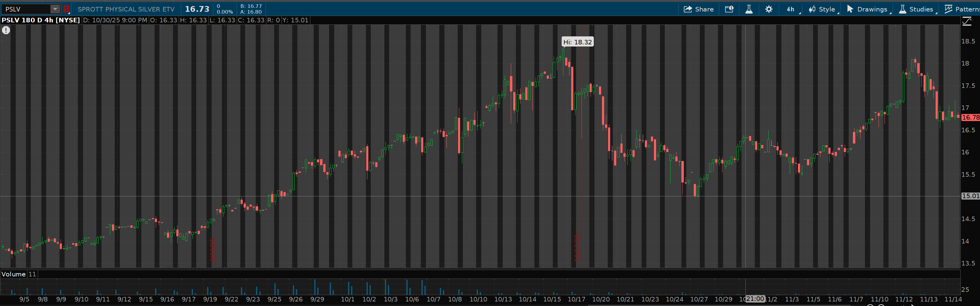This screenshot has height=306, width=980.
Task: Click the R: 0 readout
Action: tap(274, 20)
